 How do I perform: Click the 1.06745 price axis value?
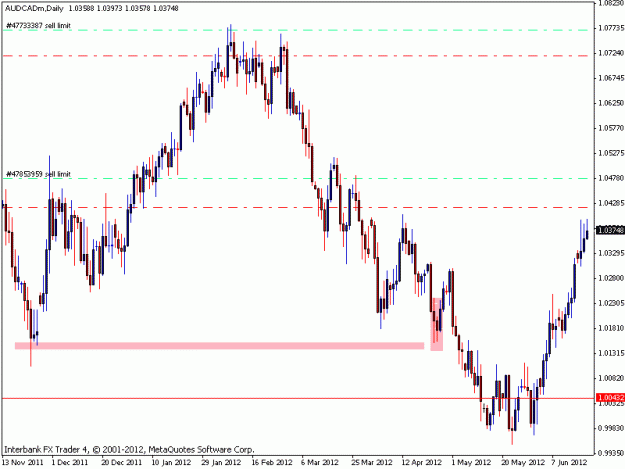coord(611,78)
